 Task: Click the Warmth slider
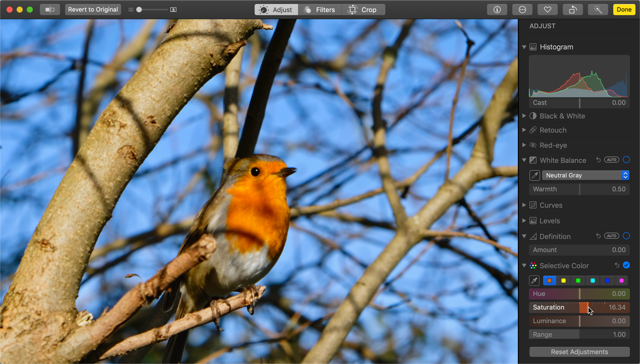coord(580,189)
